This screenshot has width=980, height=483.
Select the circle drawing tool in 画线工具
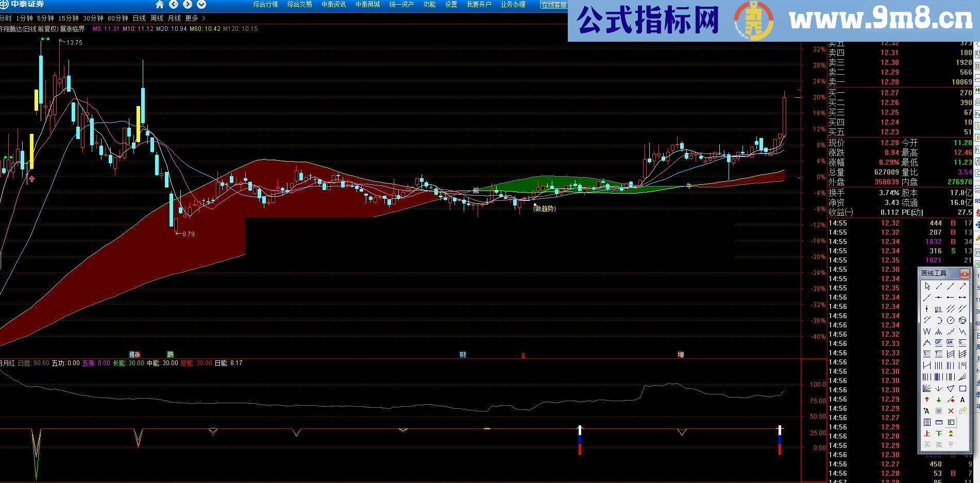(951, 319)
